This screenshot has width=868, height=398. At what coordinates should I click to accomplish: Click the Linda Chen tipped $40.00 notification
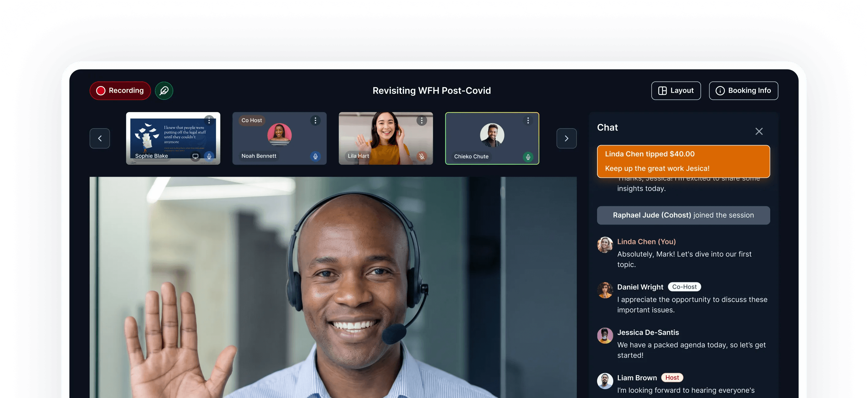click(x=683, y=161)
